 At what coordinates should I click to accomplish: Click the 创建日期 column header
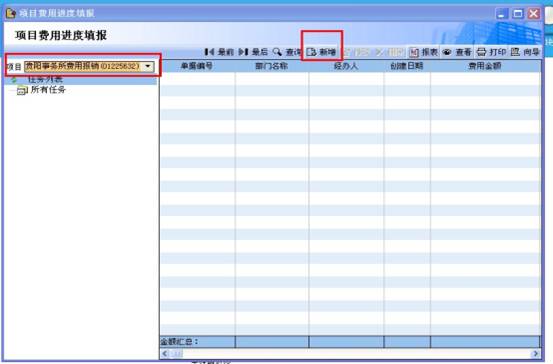pos(407,66)
